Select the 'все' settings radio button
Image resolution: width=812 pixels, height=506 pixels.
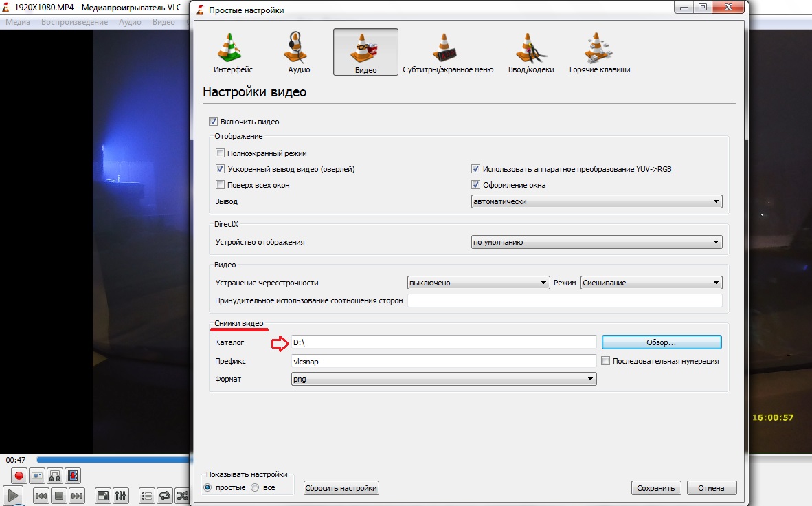click(x=255, y=487)
